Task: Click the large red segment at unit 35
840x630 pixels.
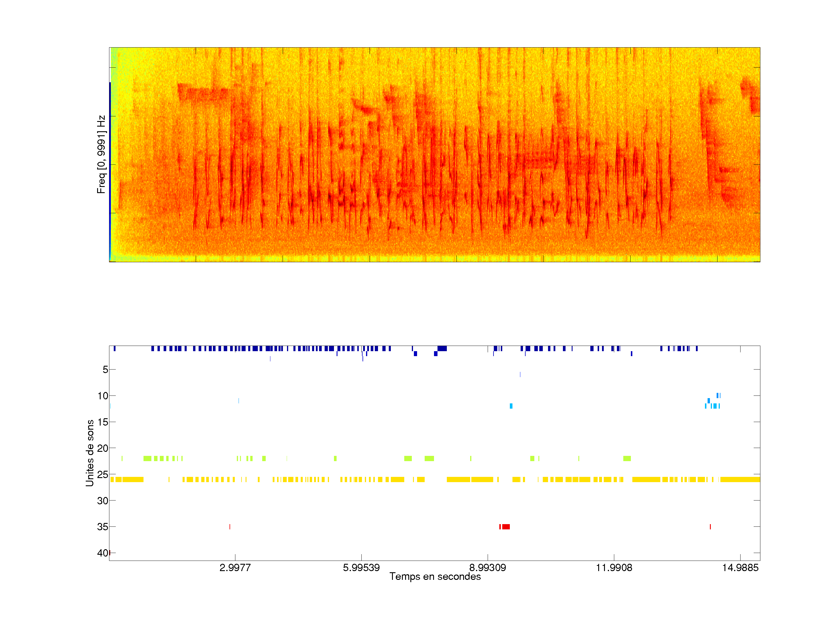Action: (x=506, y=527)
